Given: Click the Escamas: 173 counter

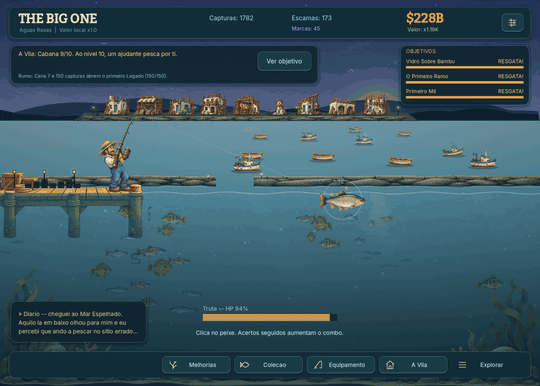Looking at the screenshot, I should pos(311,18).
